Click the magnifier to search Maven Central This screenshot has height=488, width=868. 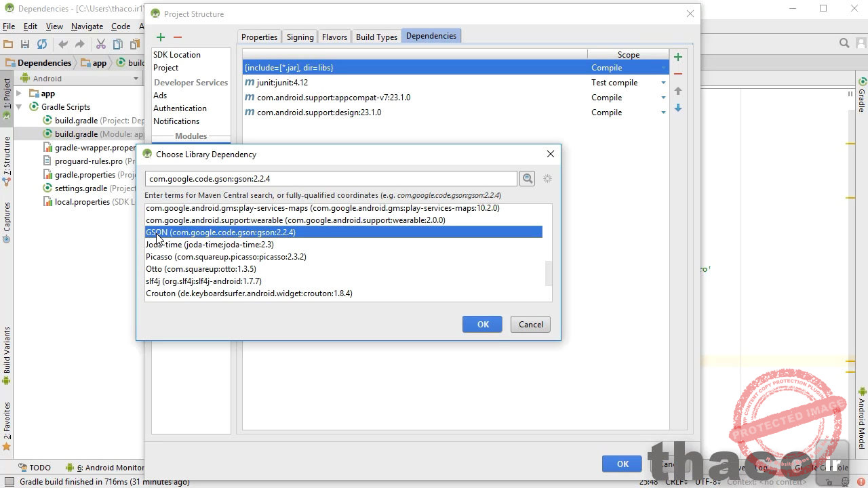tap(527, 178)
